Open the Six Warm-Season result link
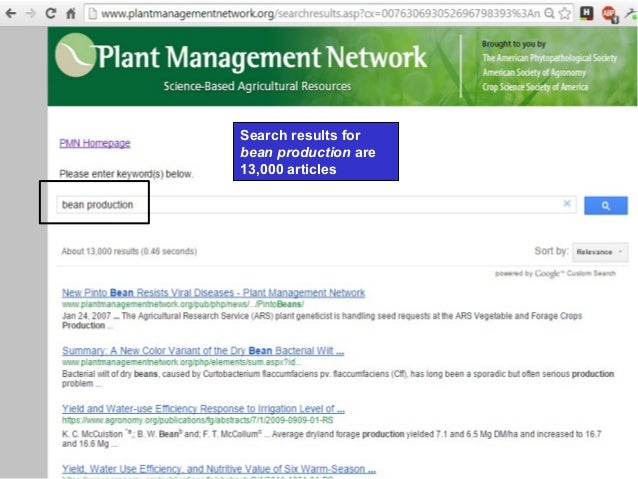Image resolution: width=638 pixels, height=479 pixels. click(x=219, y=469)
